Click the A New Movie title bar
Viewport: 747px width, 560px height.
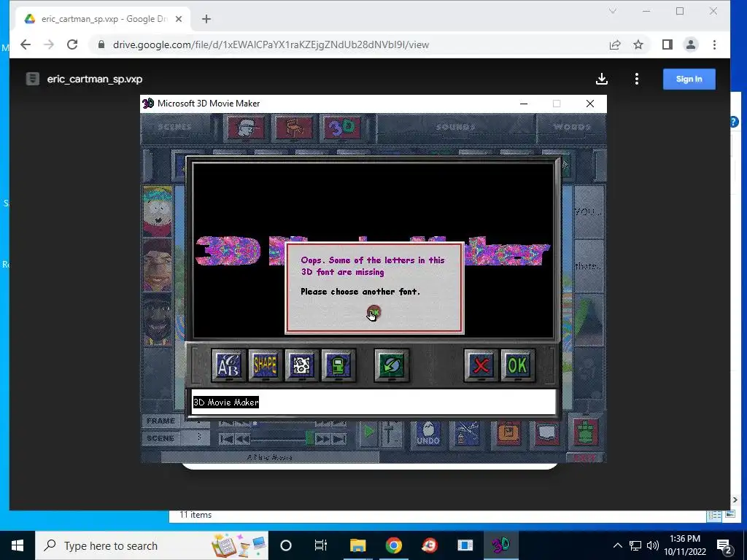[270, 457]
